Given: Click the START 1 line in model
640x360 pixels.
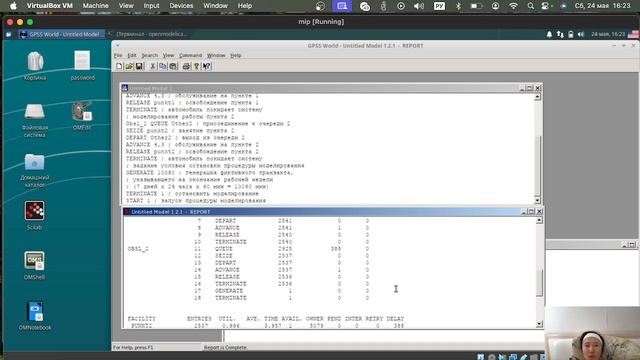Looking at the screenshot, I should click(x=196, y=201).
